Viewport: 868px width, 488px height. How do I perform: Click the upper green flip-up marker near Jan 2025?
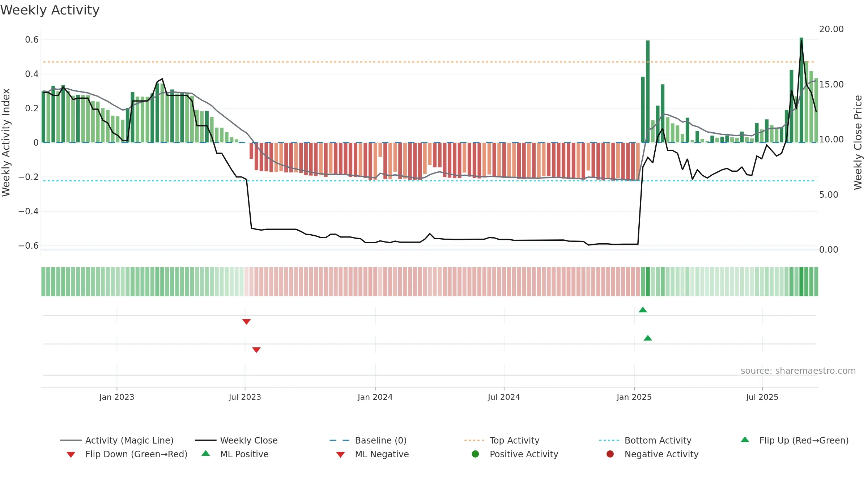coord(643,310)
